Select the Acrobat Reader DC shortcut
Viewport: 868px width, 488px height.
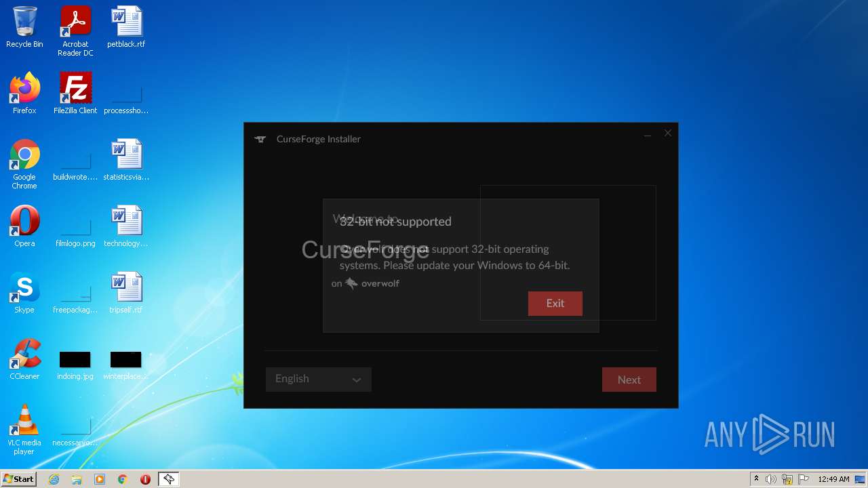click(75, 31)
